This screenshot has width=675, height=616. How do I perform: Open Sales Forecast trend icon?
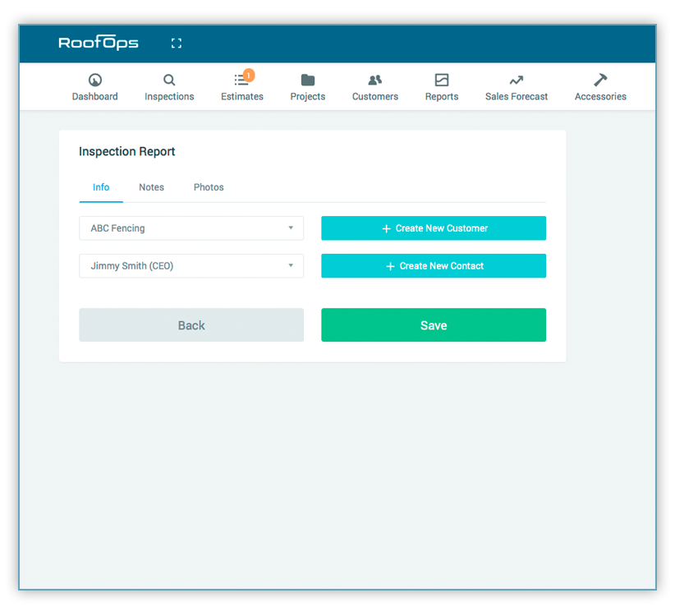coord(517,80)
